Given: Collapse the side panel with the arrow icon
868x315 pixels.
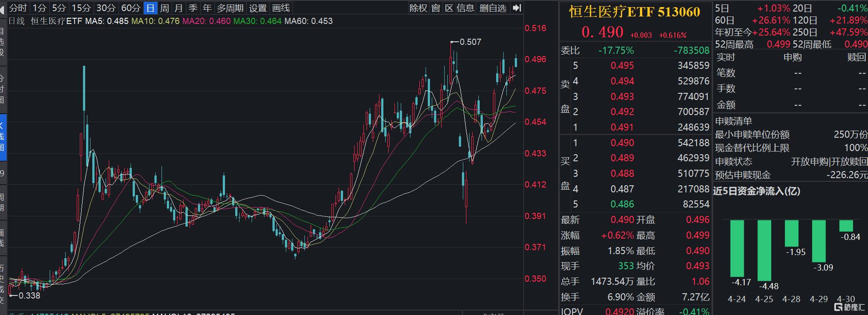Looking at the screenshot, I should pyautogui.click(x=517, y=8).
